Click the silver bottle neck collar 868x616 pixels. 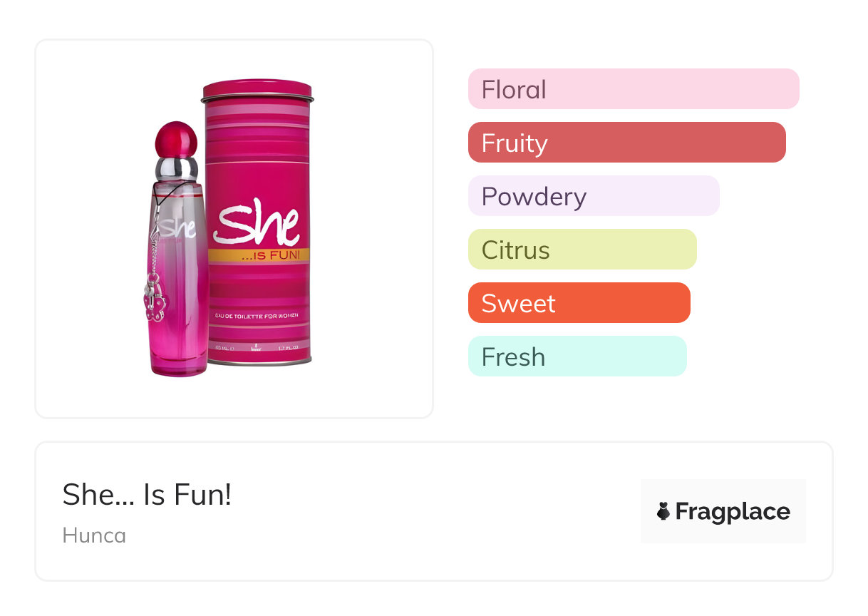176,168
